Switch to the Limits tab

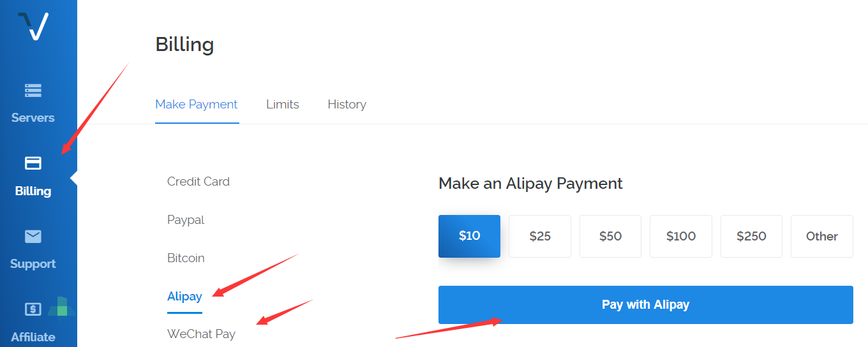coord(283,105)
